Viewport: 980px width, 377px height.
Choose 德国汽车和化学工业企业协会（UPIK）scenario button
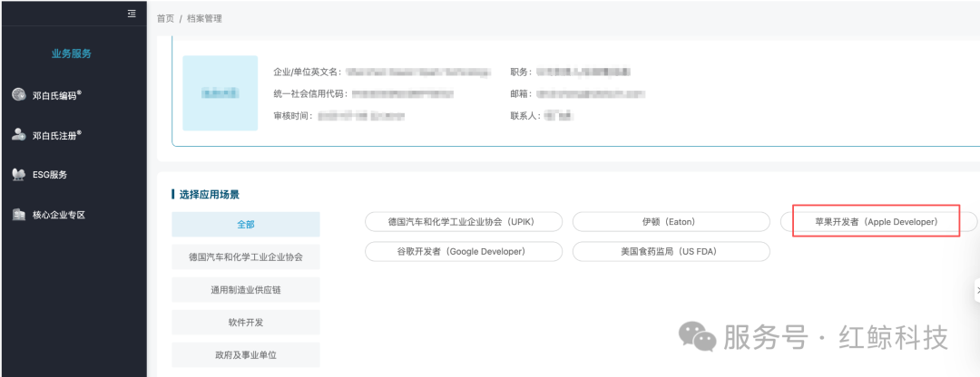coord(463,222)
